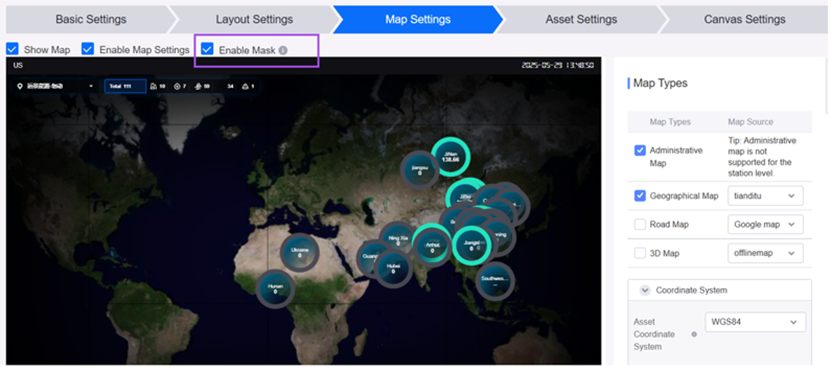Open the WGS84 coordinate system dropdown
Image resolution: width=831 pixels, height=371 pixels.
[x=756, y=322]
